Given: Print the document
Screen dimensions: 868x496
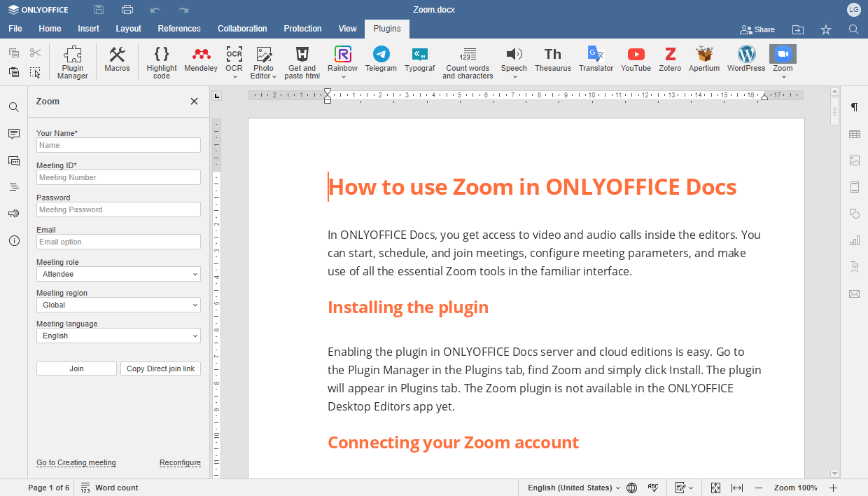Looking at the screenshot, I should click(x=127, y=10).
